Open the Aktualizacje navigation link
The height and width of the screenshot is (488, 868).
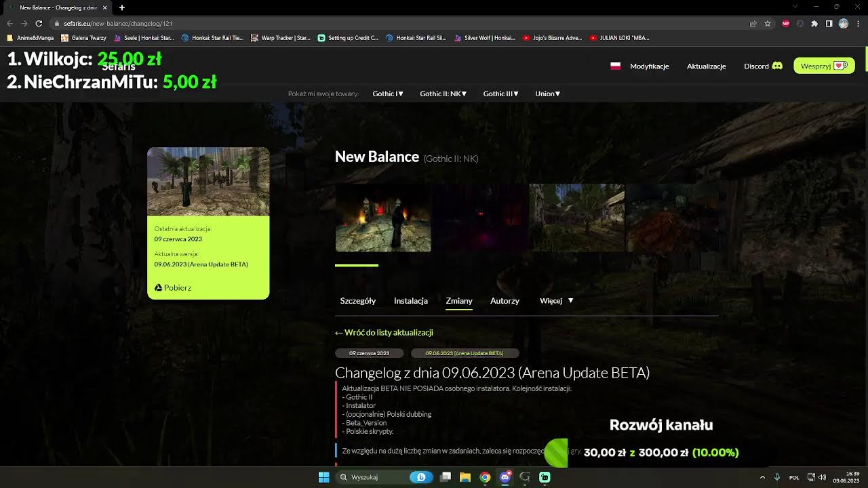(707, 66)
